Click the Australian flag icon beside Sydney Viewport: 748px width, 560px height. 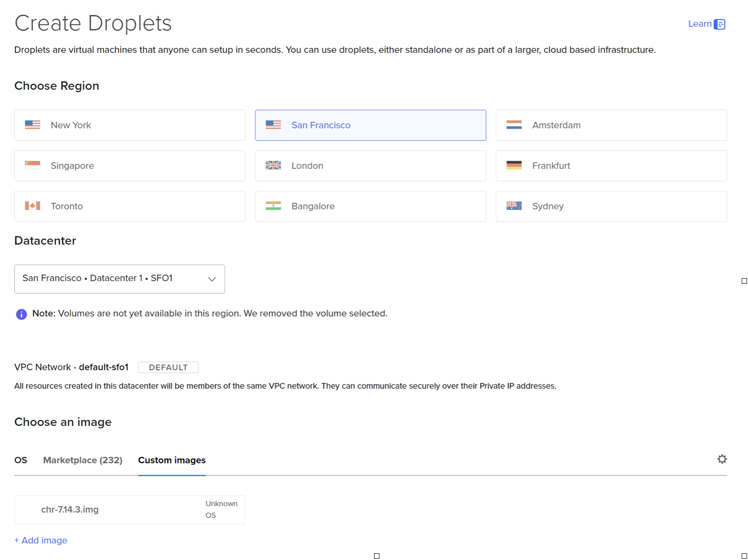pyautogui.click(x=514, y=206)
